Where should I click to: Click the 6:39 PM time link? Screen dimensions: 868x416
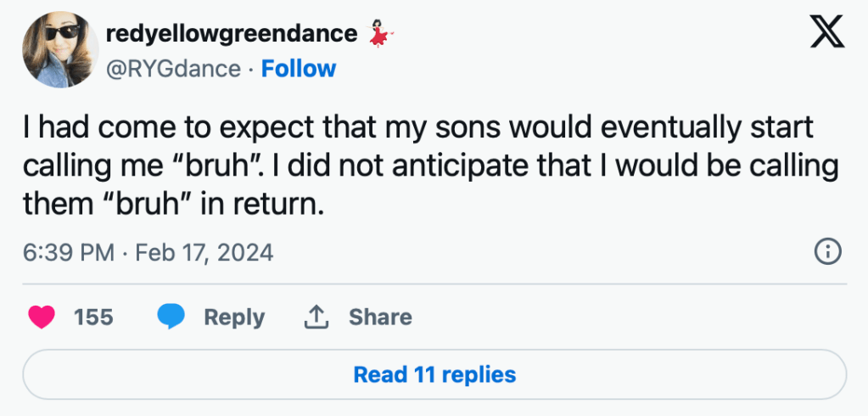point(70,253)
